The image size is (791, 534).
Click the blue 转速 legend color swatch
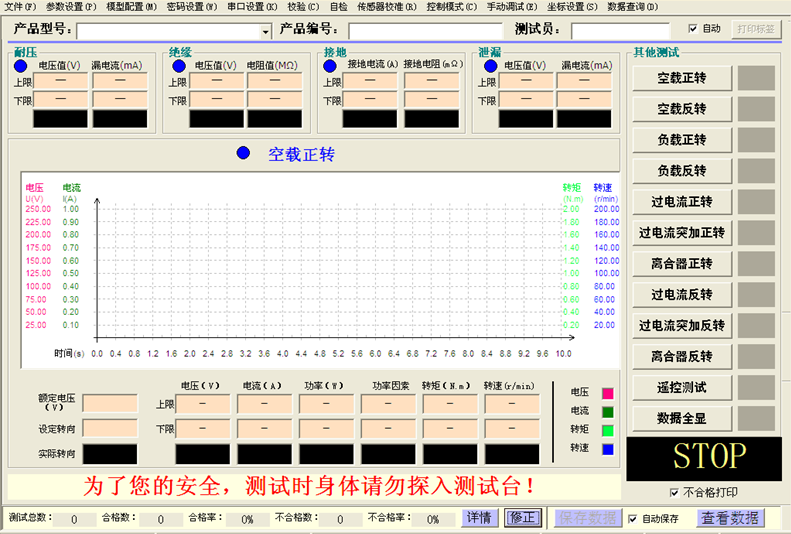tap(606, 448)
